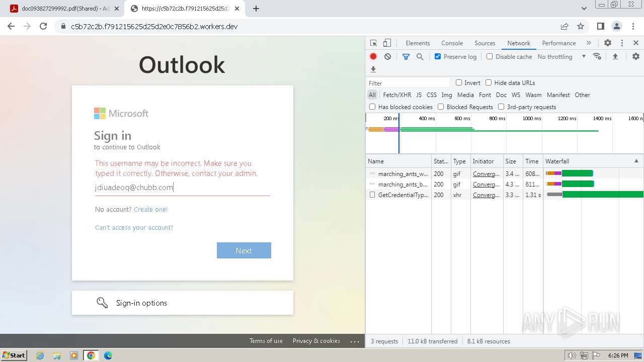Reload the page in Chrome

(x=43, y=26)
